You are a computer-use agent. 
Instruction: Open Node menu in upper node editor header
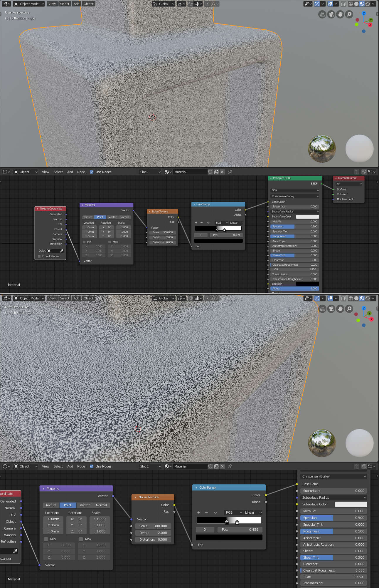[81, 172]
